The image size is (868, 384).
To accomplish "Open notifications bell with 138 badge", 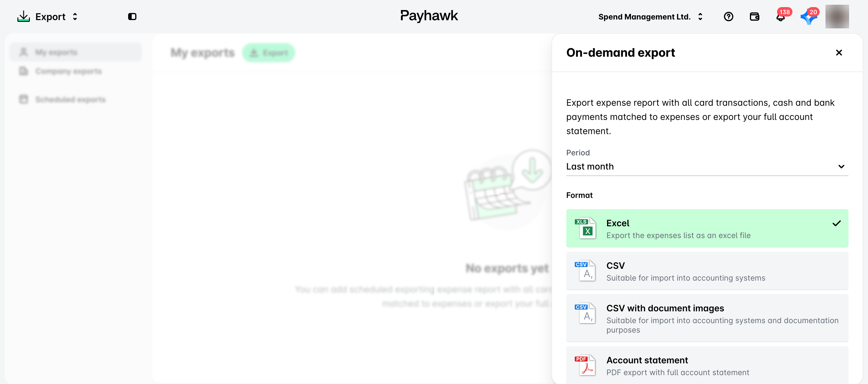I will [780, 17].
